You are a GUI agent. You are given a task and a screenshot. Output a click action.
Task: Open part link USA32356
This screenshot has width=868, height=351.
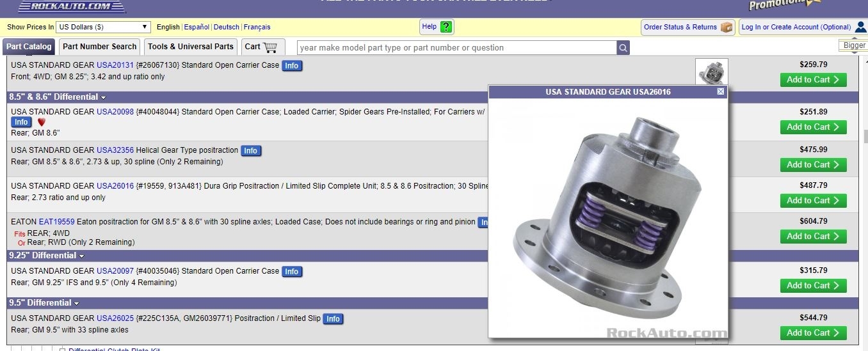click(115, 150)
